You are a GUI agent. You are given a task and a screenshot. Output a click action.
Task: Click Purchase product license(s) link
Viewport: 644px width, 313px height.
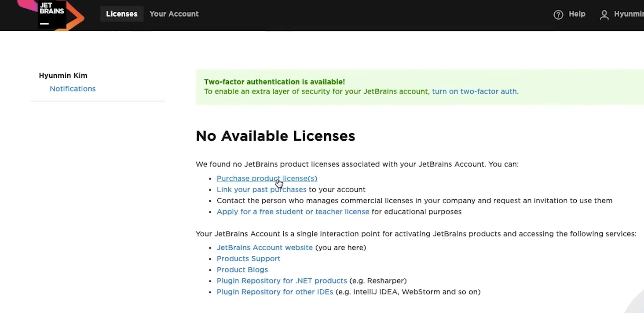267,178
